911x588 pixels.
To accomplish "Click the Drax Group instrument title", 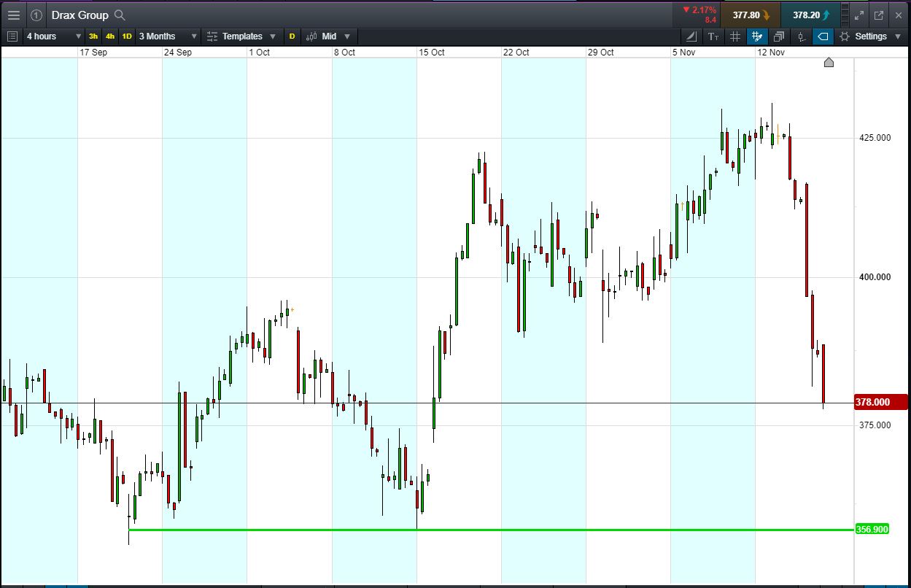I will click(x=80, y=15).
